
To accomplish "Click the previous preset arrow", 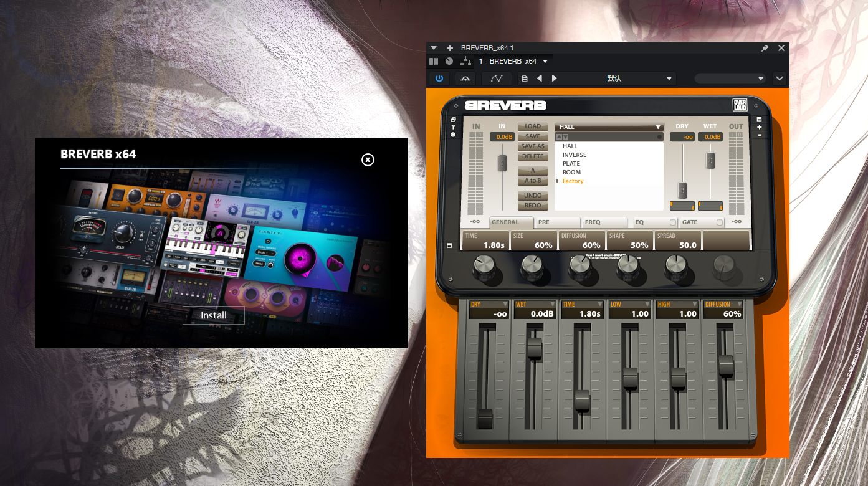I will point(540,78).
